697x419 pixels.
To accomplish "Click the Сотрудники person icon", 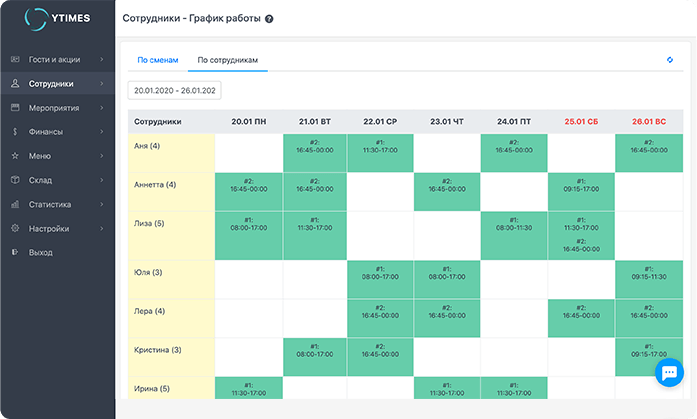I will tap(15, 84).
